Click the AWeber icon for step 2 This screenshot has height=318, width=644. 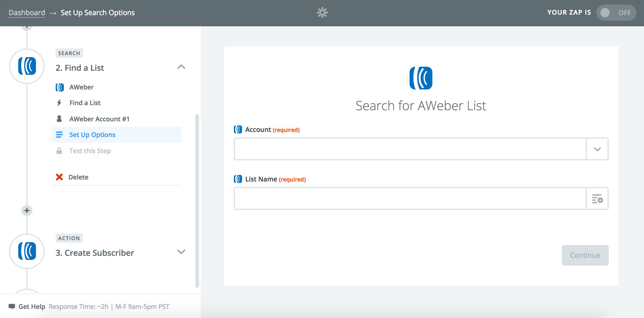coord(27,66)
